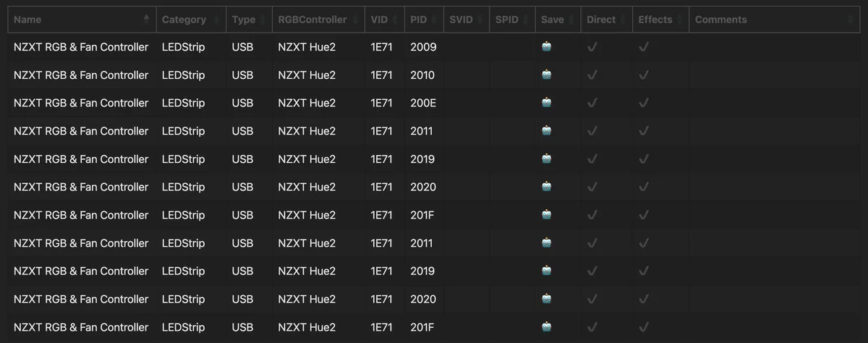Sort table by Name column sort arrows
This screenshot has height=343, width=868.
coord(147,20)
